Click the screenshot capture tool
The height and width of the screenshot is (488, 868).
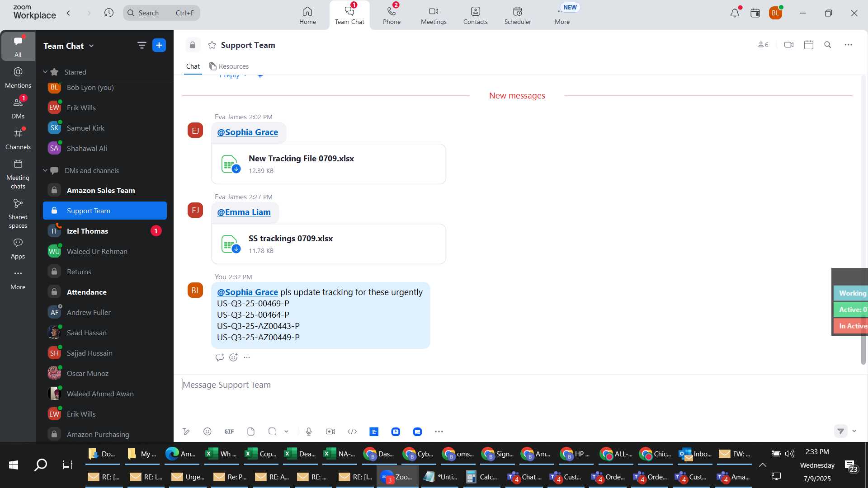pyautogui.click(x=272, y=432)
